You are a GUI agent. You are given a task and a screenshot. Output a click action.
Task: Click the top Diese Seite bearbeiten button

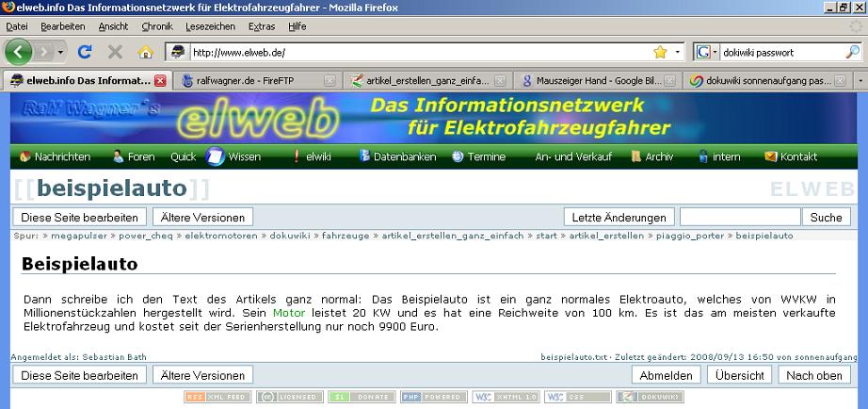pos(79,217)
